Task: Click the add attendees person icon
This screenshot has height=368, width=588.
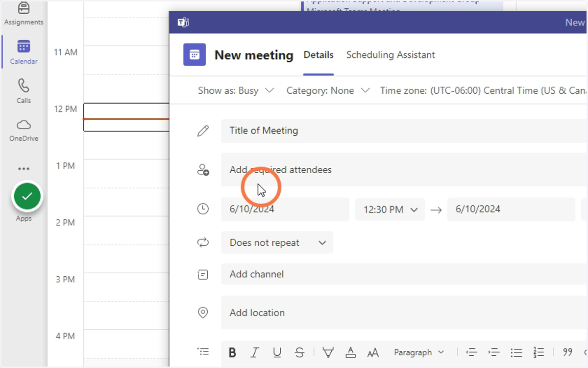Action: [203, 170]
